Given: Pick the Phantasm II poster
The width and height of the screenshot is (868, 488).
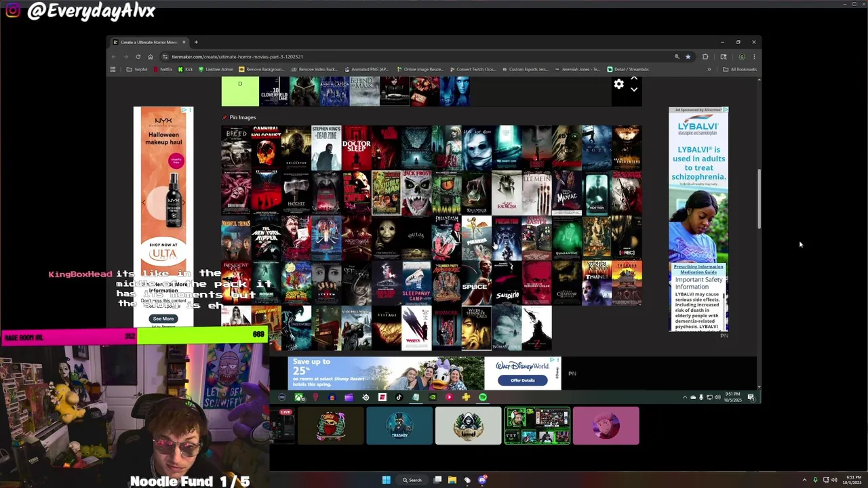Looking at the screenshot, I should click(446, 238).
